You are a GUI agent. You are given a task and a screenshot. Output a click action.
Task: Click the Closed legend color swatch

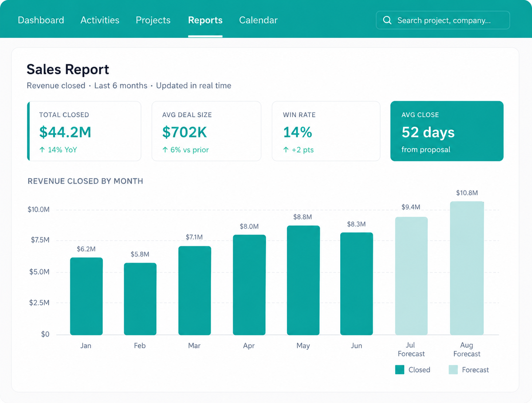400,370
